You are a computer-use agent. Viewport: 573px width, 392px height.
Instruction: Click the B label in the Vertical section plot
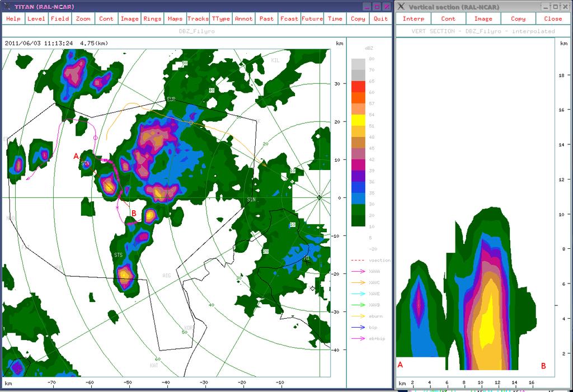[543, 366]
